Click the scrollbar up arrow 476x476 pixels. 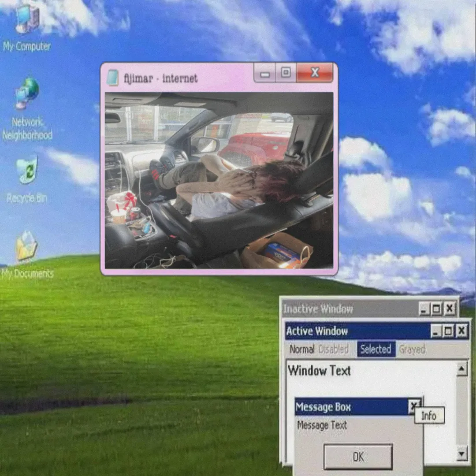461,369
